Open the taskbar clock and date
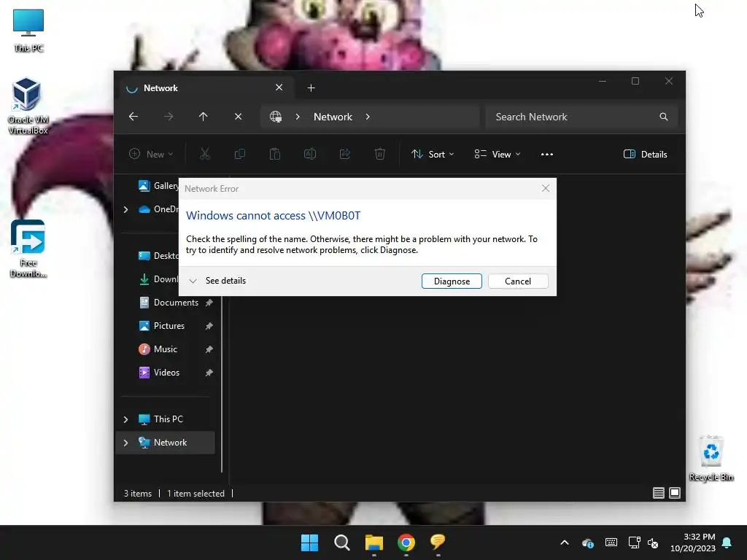Image resolution: width=747 pixels, height=560 pixels. tap(693, 542)
